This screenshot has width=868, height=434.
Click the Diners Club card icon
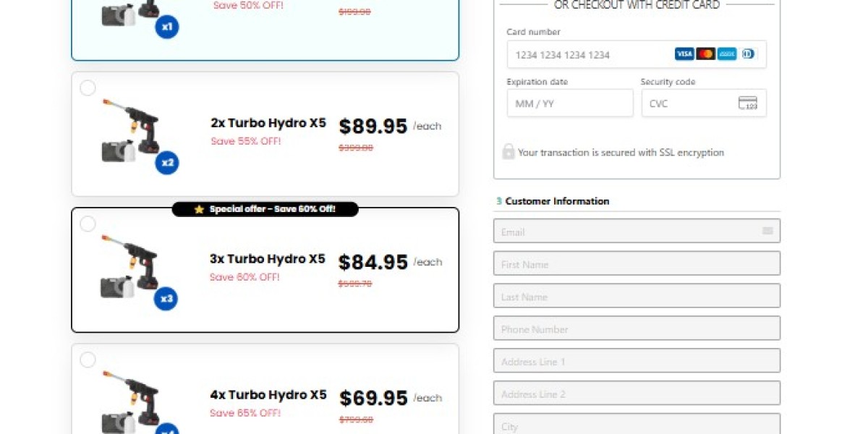click(x=747, y=54)
